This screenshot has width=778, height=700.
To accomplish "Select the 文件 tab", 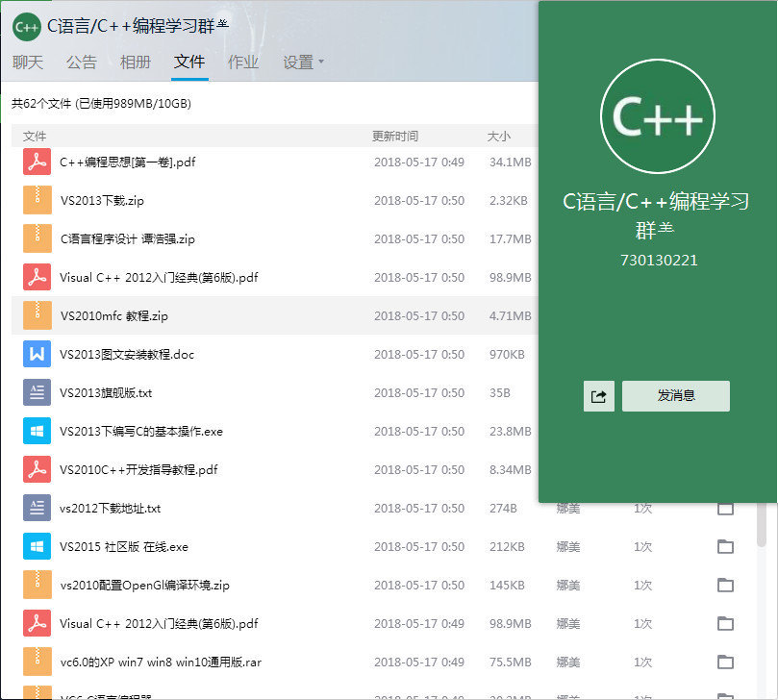I will pyautogui.click(x=189, y=62).
